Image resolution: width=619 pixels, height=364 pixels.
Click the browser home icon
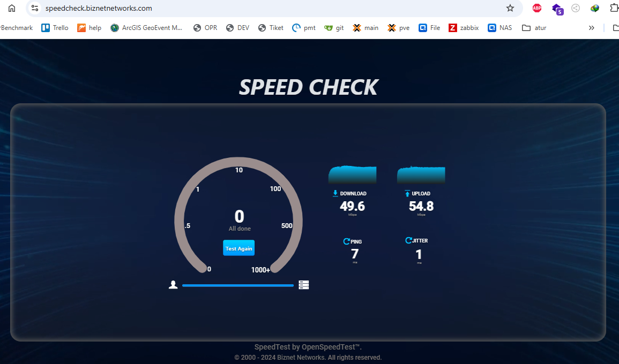(12, 8)
